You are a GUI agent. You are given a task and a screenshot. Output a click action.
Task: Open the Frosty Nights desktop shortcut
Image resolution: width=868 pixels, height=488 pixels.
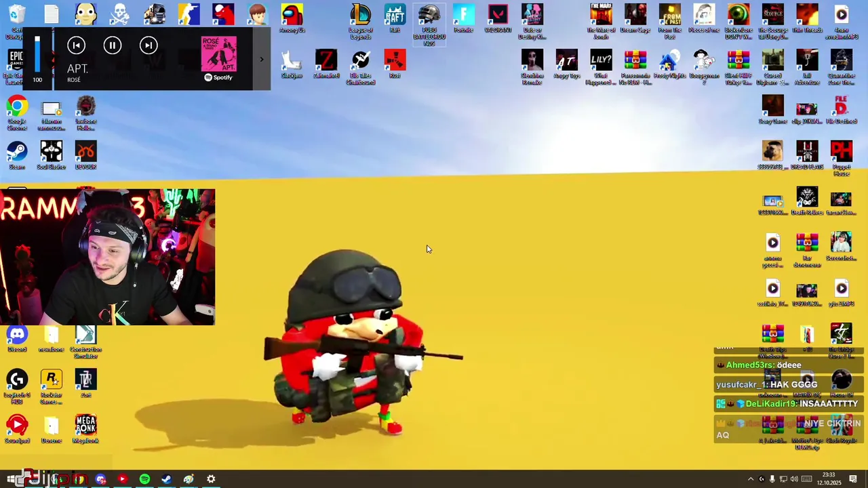click(669, 64)
